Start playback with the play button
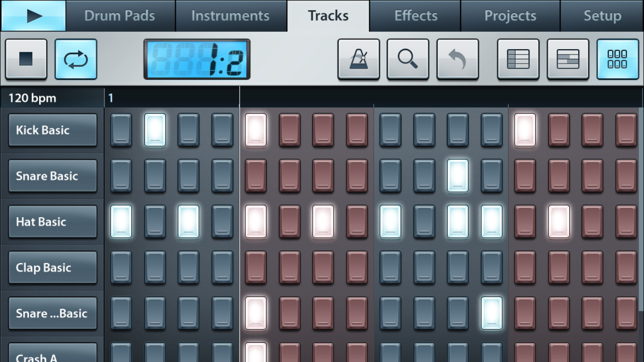644x362 pixels. [x=33, y=16]
